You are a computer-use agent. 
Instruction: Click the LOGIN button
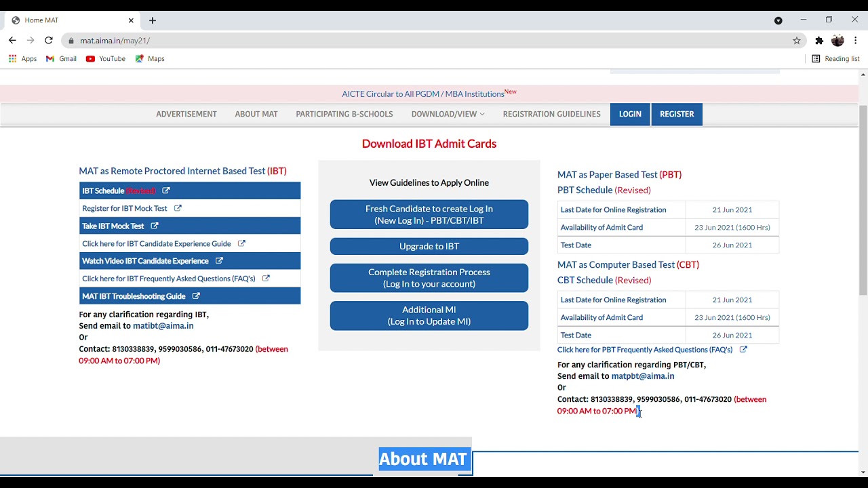point(630,114)
